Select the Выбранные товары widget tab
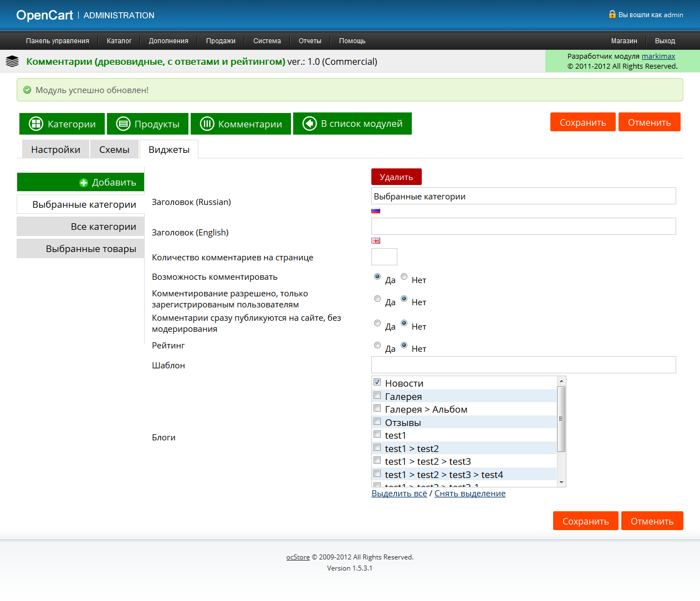Viewport: 700px width, 601px height. pos(80,249)
